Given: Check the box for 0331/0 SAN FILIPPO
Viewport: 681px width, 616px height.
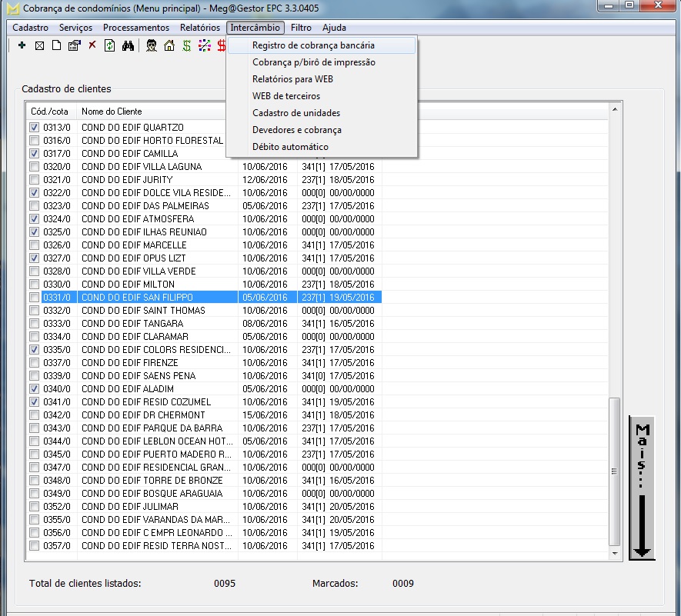Looking at the screenshot, I should (x=34, y=298).
